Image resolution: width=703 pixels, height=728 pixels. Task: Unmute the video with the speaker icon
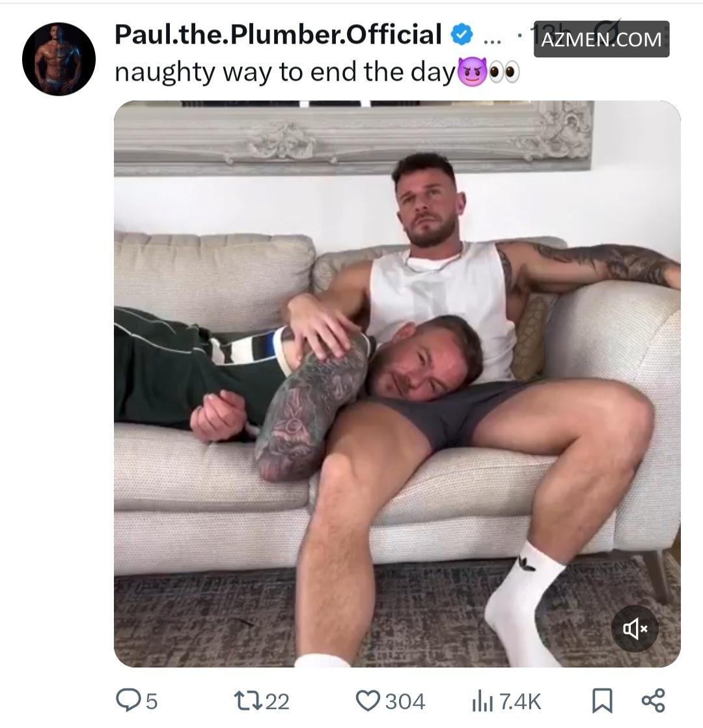coord(635,628)
